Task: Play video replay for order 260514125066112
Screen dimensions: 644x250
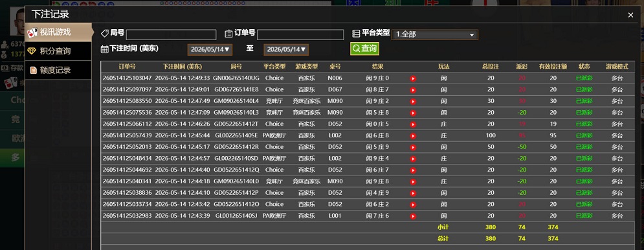Action: [413, 124]
